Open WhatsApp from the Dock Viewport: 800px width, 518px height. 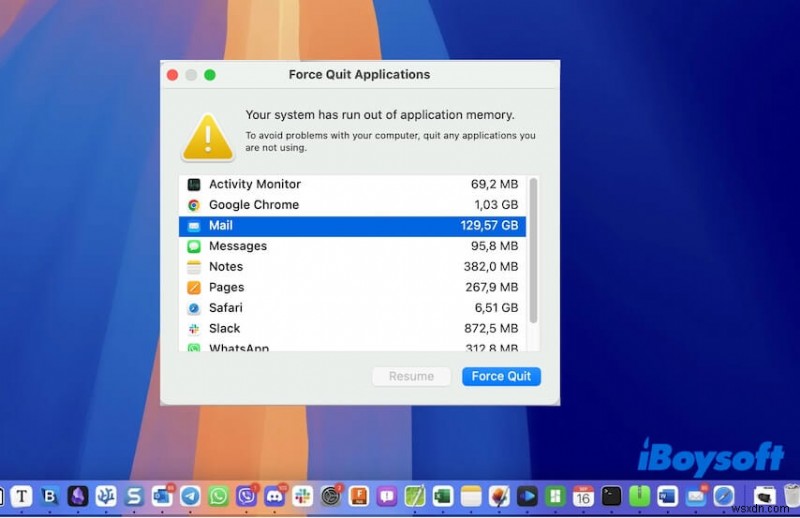click(x=218, y=496)
